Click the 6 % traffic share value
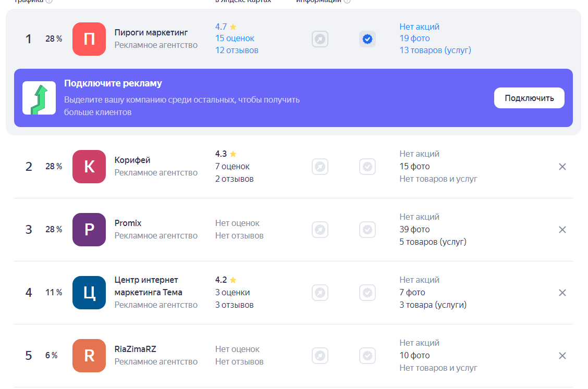 (52, 355)
